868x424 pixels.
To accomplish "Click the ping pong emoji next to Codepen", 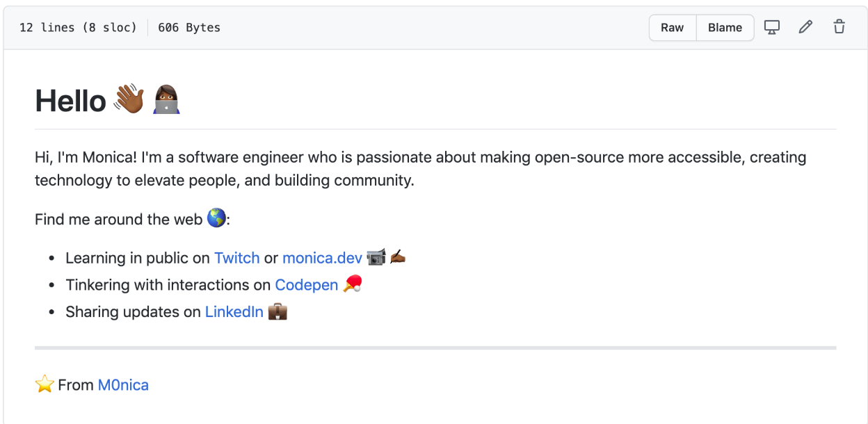I will point(353,284).
